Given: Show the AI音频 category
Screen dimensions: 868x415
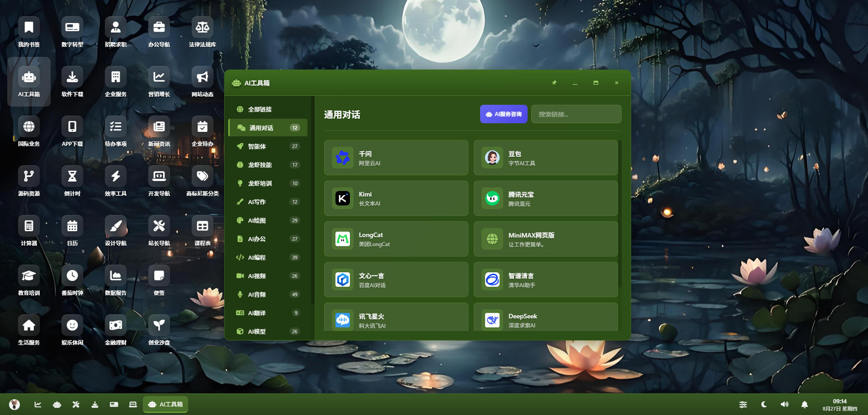Looking at the screenshot, I should click(x=268, y=294).
